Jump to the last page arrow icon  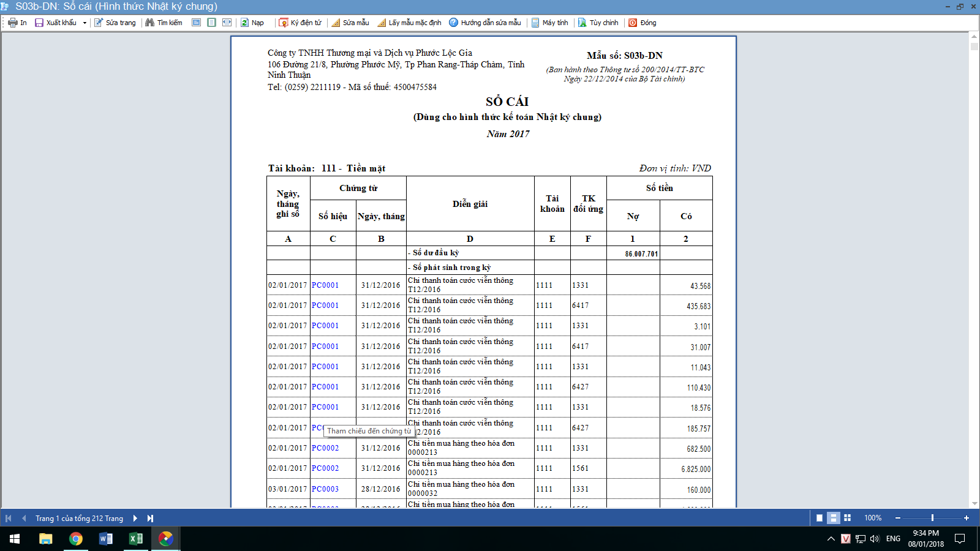[150, 518]
